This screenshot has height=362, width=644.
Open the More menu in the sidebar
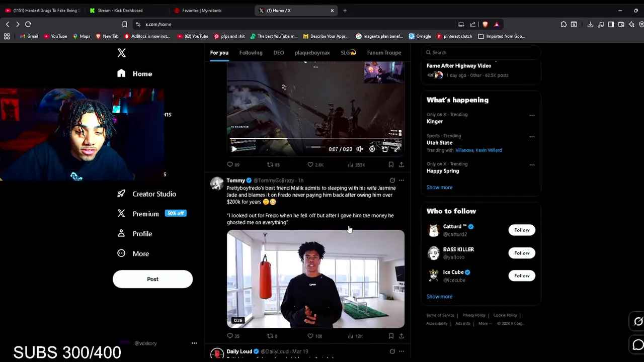point(133,253)
